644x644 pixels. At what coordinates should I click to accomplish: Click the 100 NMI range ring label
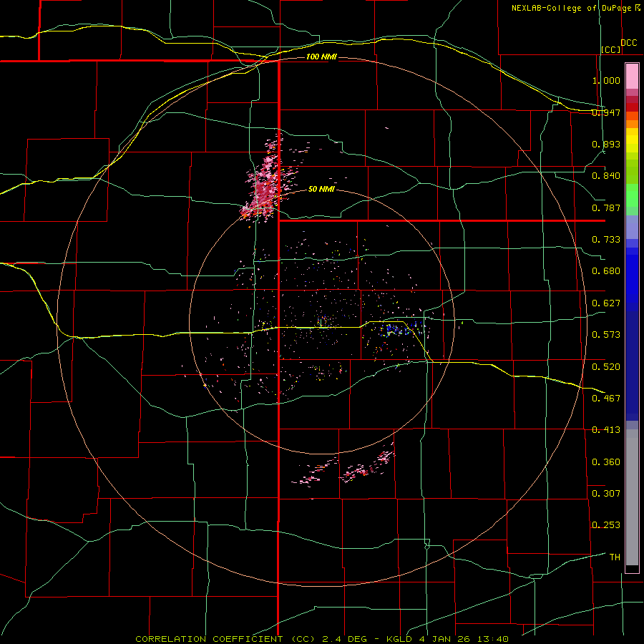(321, 57)
